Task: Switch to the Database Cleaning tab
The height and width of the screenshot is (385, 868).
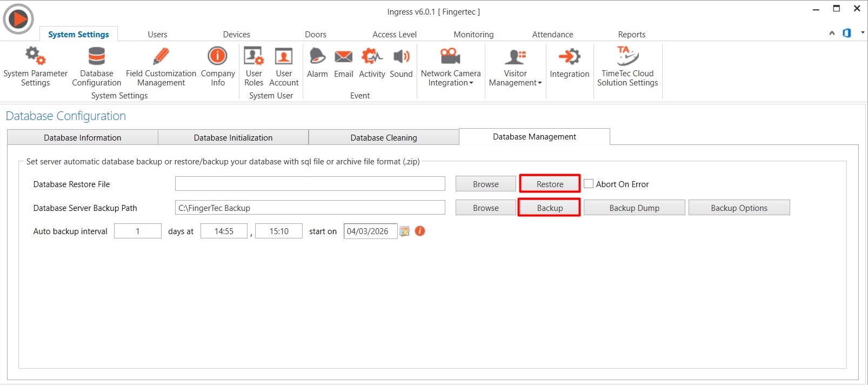Action: click(384, 138)
